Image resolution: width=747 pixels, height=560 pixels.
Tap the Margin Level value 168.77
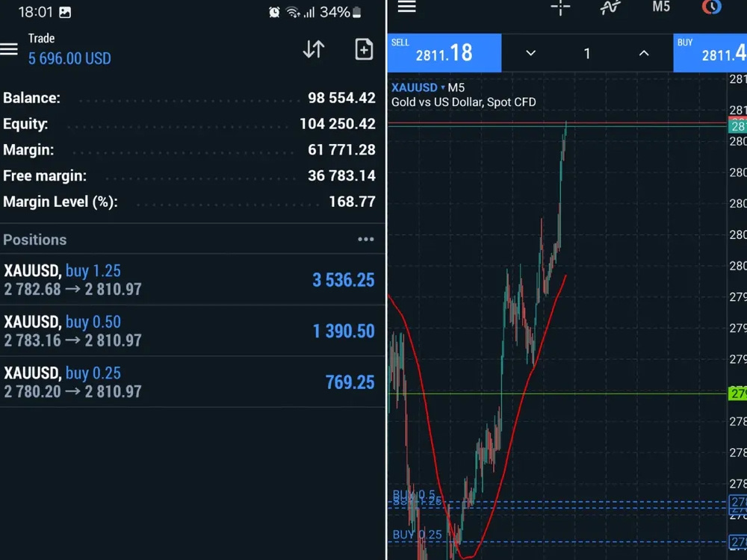tap(352, 202)
